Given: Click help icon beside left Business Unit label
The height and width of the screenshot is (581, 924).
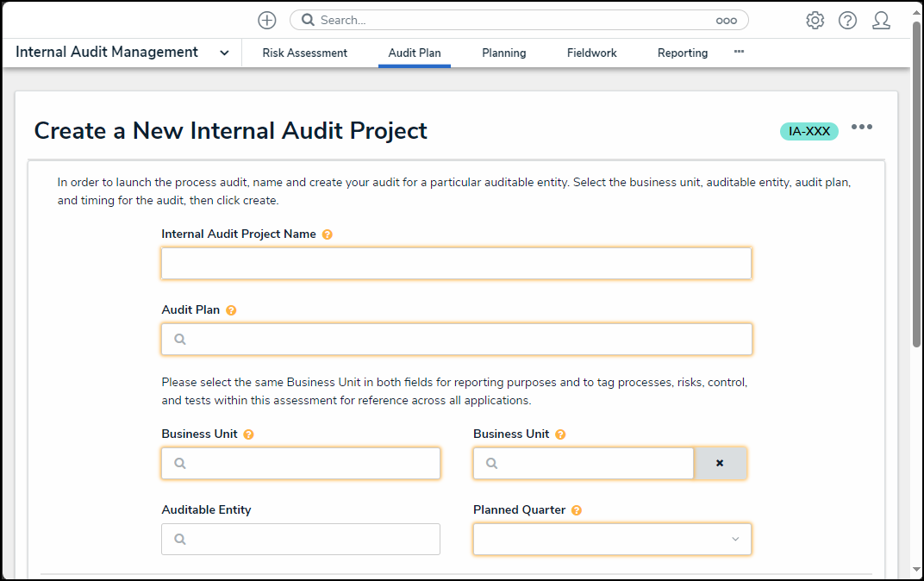Looking at the screenshot, I should tap(248, 434).
